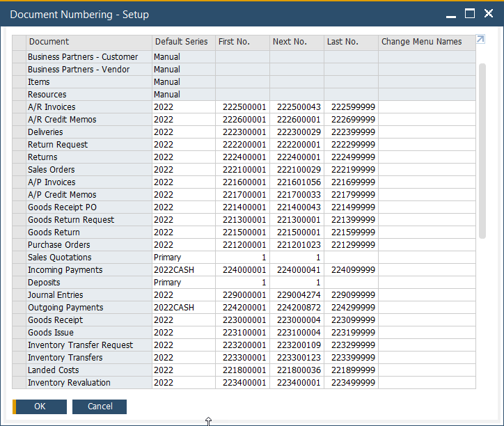Click Last No. cell for Landed Costs
The height and width of the screenshot is (426, 504).
[x=353, y=370]
